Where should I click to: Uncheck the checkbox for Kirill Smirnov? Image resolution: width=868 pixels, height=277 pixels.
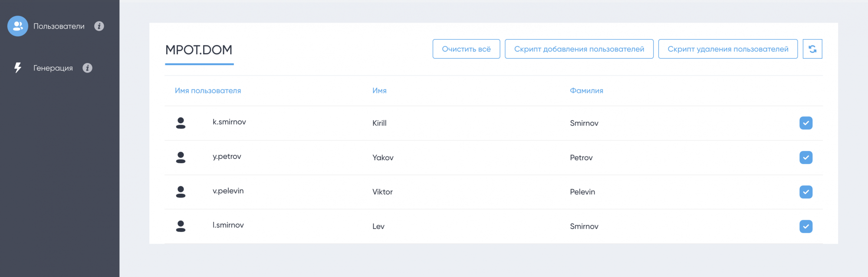click(x=806, y=123)
